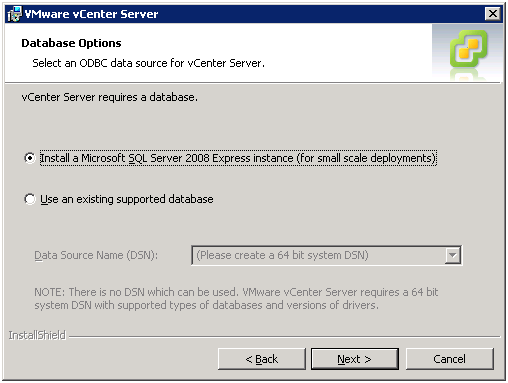Click the Next > button
The image size is (508, 383).
tap(355, 359)
